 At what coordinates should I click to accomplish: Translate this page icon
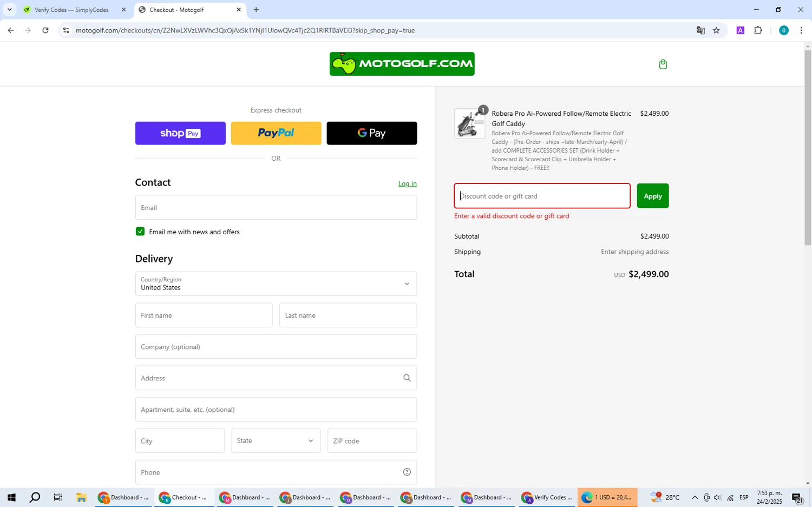pos(700,30)
